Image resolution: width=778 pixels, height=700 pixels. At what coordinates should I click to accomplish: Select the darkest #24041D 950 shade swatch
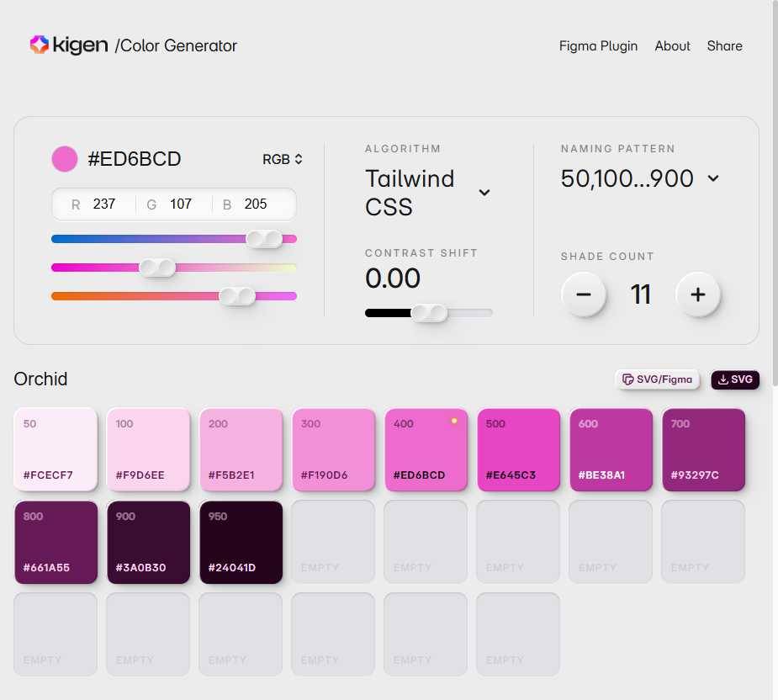click(x=241, y=542)
